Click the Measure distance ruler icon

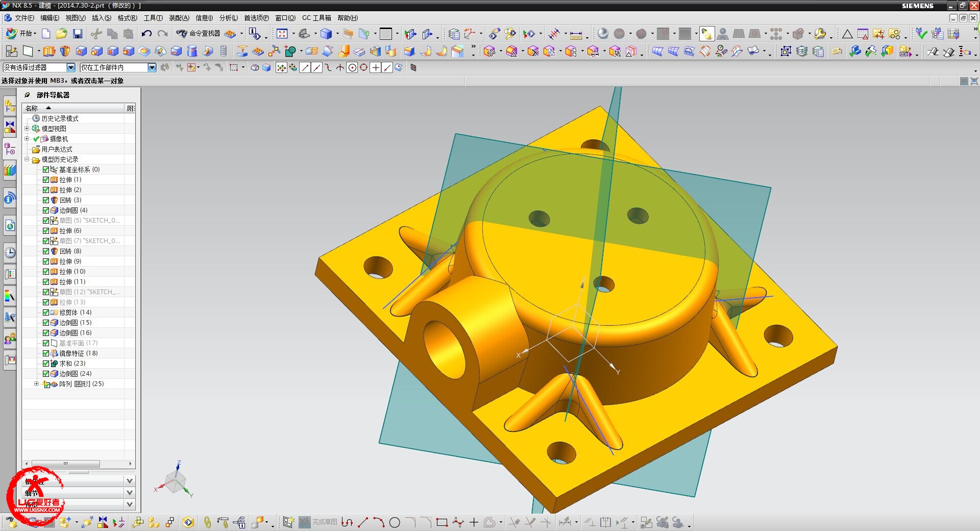(x=576, y=34)
